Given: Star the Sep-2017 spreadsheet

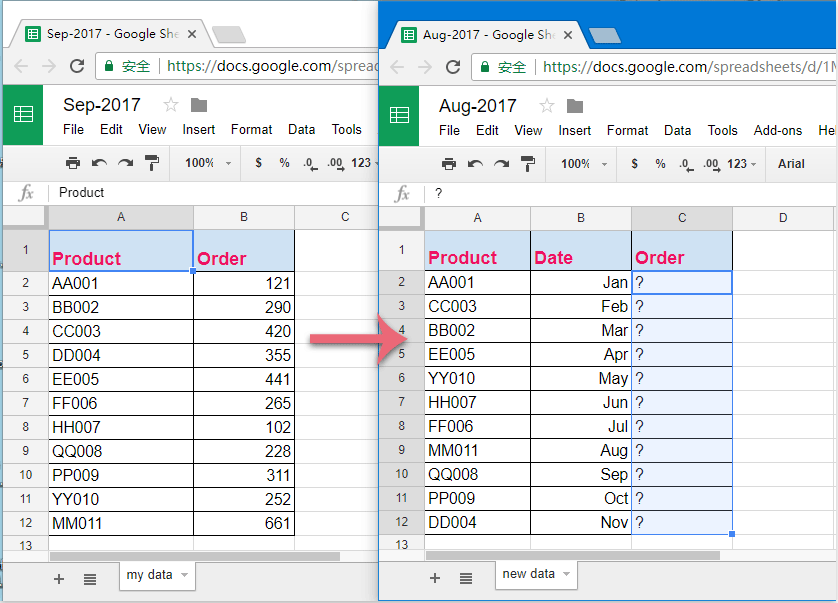Looking at the screenshot, I should click(171, 105).
